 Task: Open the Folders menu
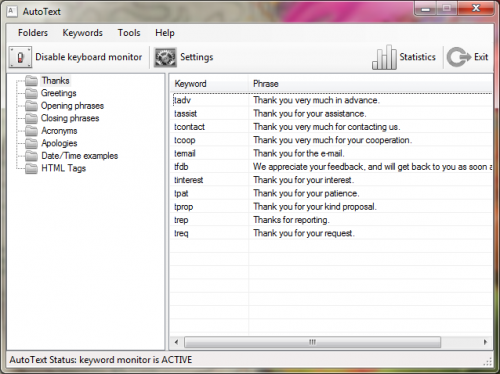33,33
